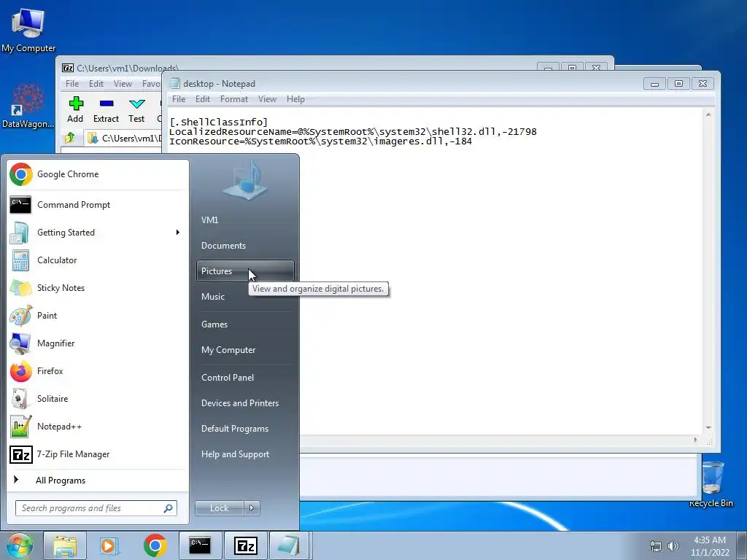Open DataWagon desktop shortcut
This screenshot has height=560, width=747.
28,106
